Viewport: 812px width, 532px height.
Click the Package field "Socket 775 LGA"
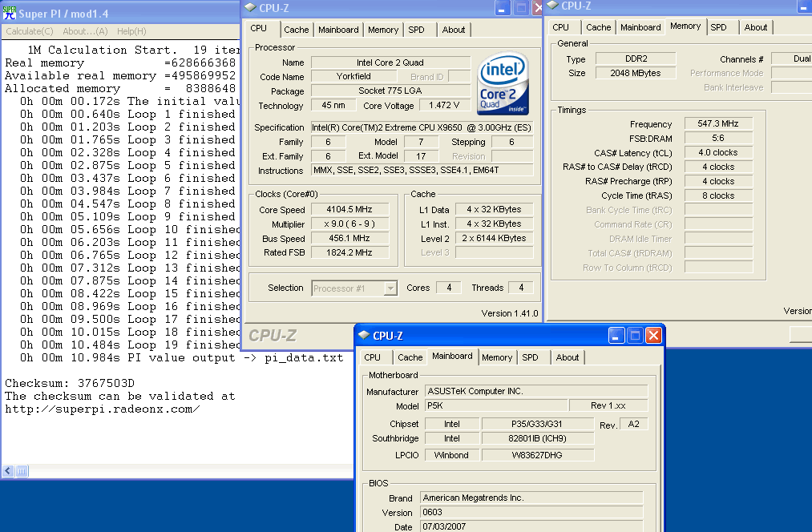tap(390, 91)
